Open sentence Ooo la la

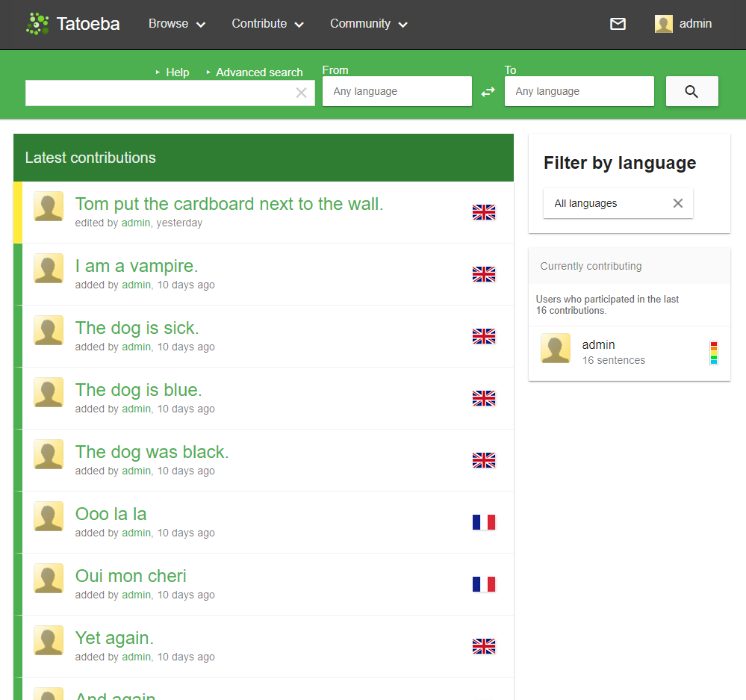[x=111, y=514]
